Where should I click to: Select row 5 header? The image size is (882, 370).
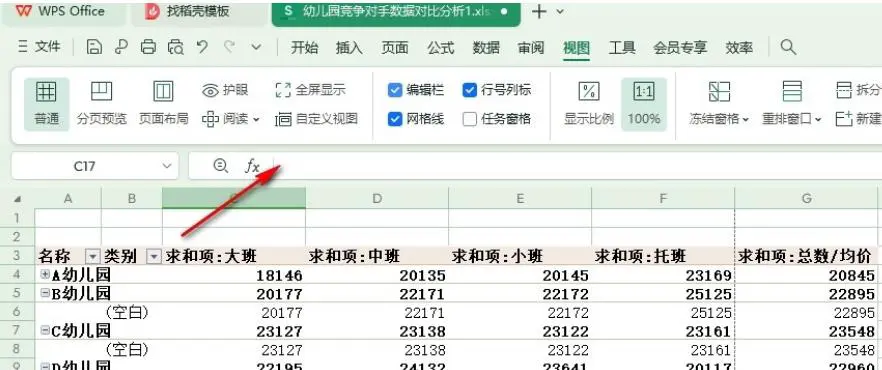(x=17, y=293)
